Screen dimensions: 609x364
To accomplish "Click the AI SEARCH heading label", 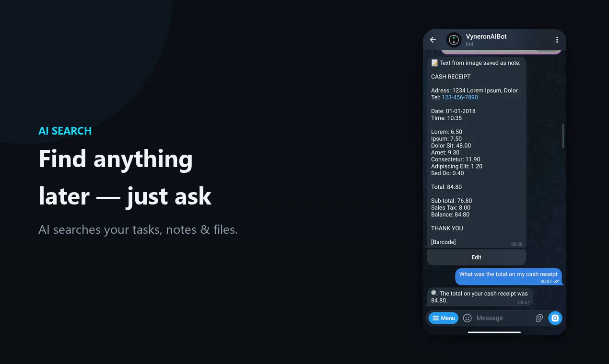I will pyautogui.click(x=65, y=131).
